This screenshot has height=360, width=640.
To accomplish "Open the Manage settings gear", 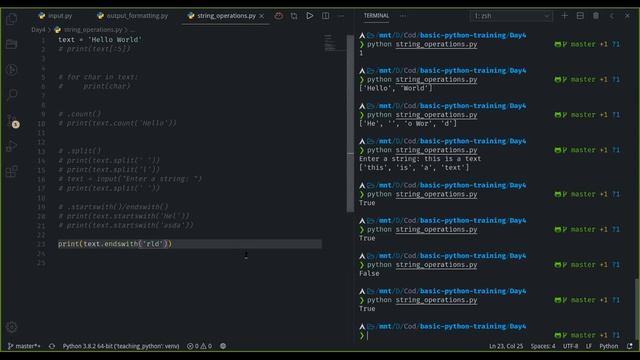I will (x=12, y=327).
